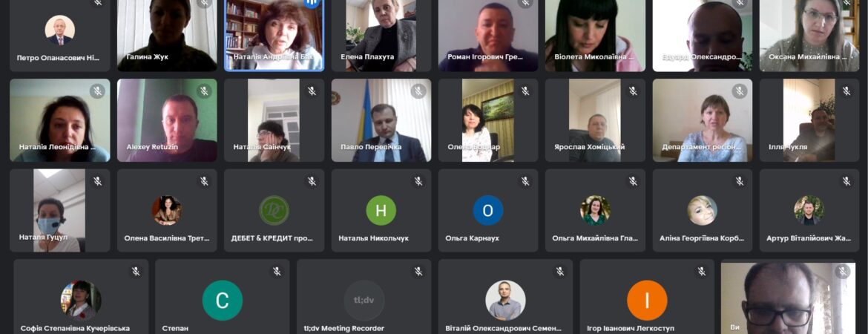Screen dimensions: 868x334
Task: Click the orange І avatar of Ігор Іванович
Action: click(647, 300)
